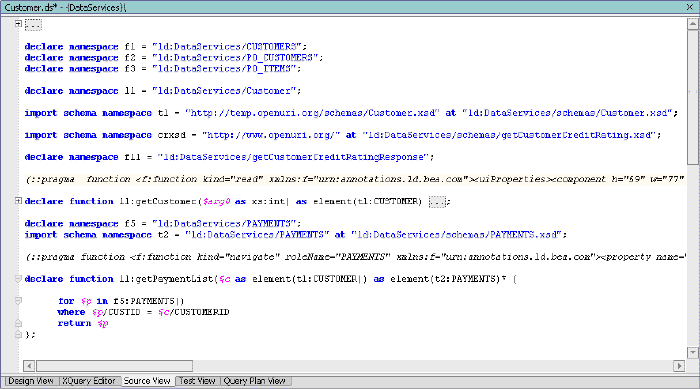
Task: Open the Query Plan View tab
Action: click(x=255, y=381)
